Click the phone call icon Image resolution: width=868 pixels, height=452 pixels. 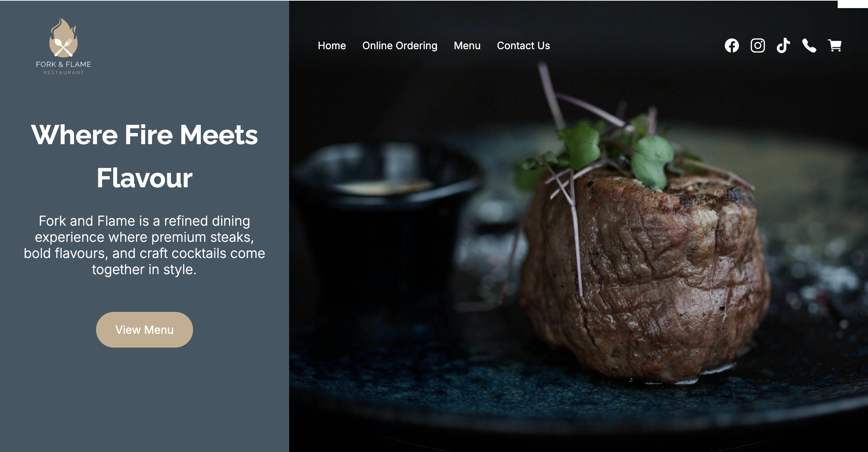[809, 45]
